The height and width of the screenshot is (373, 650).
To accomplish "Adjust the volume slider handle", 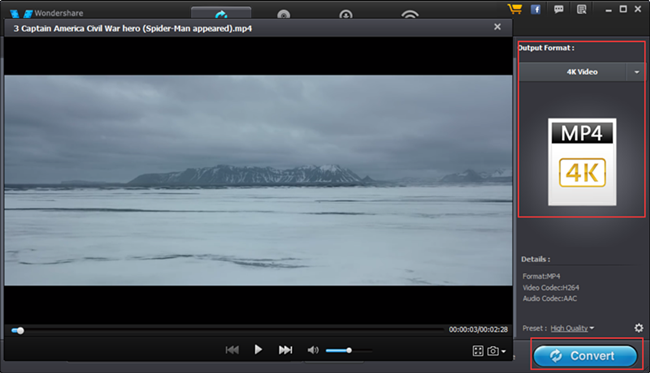I will point(349,350).
